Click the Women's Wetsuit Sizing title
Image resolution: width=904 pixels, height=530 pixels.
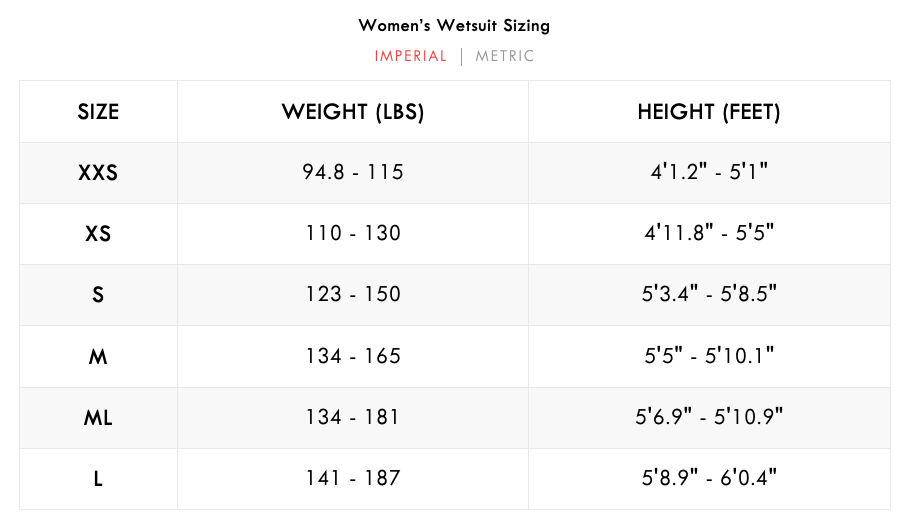[454, 25]
